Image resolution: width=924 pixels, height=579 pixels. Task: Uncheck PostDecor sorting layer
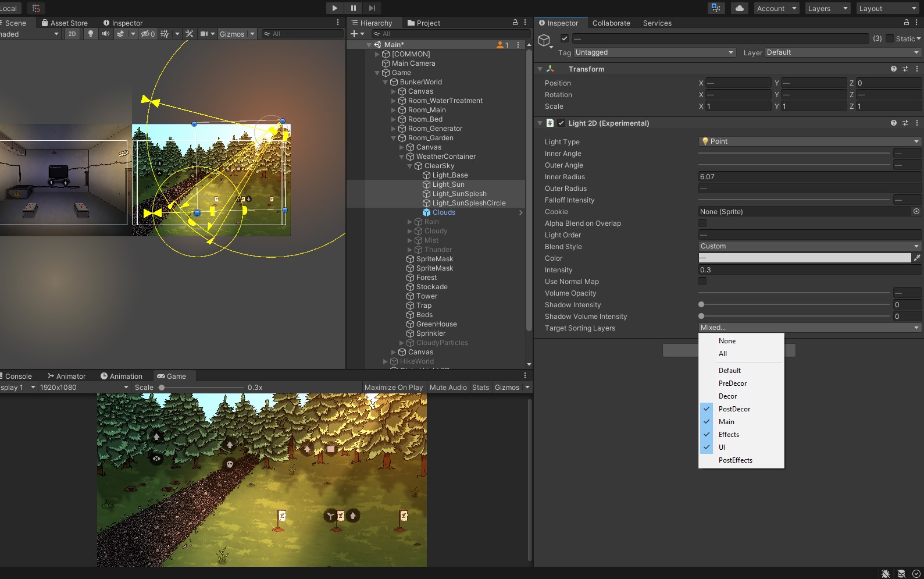[x=741, y=409]
